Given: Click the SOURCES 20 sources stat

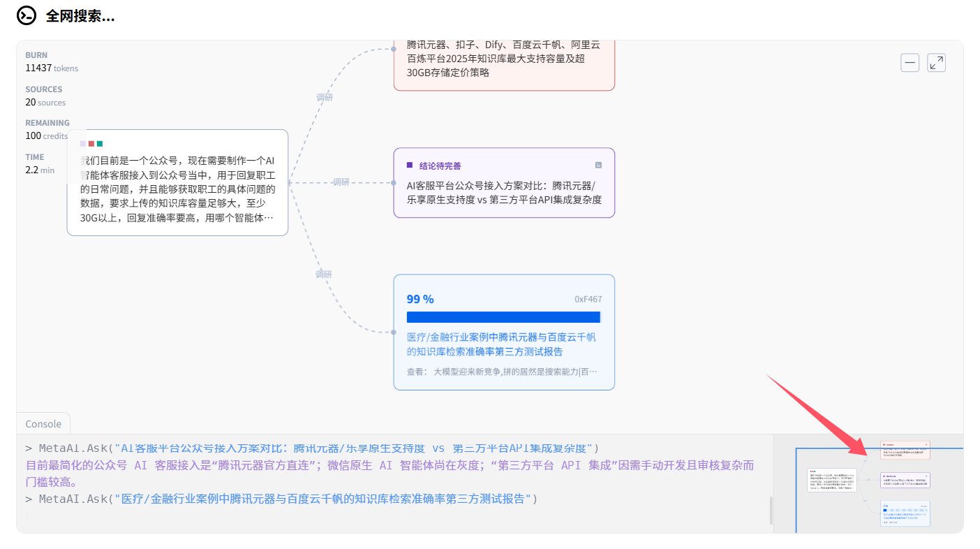Looking at the screenshot, I should point(45,96).
